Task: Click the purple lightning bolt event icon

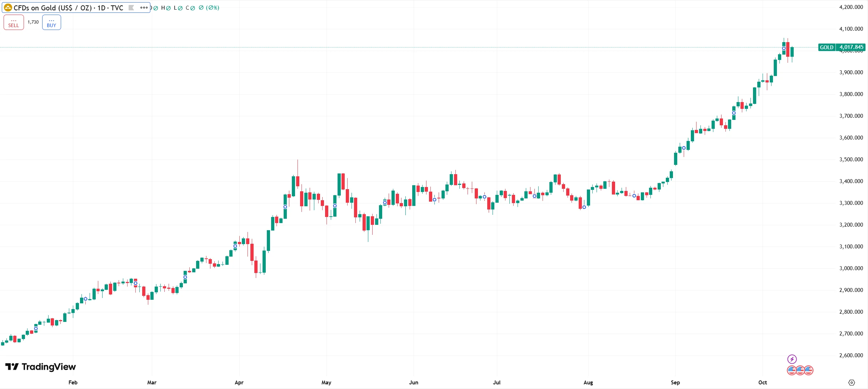Action: pos(792,359)
